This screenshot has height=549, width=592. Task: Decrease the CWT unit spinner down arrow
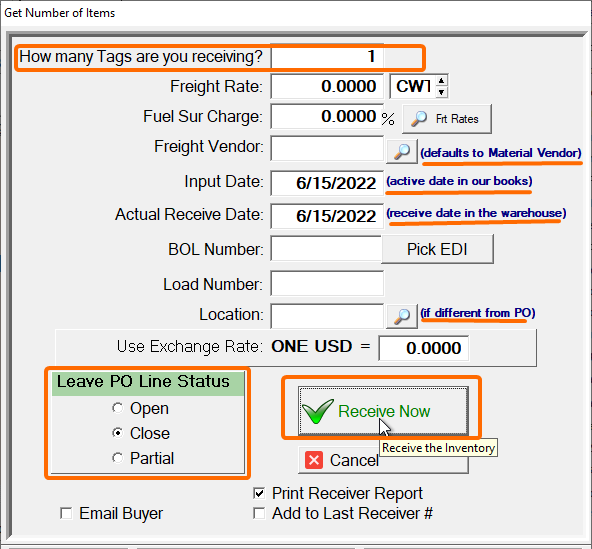tap(441, 92)
